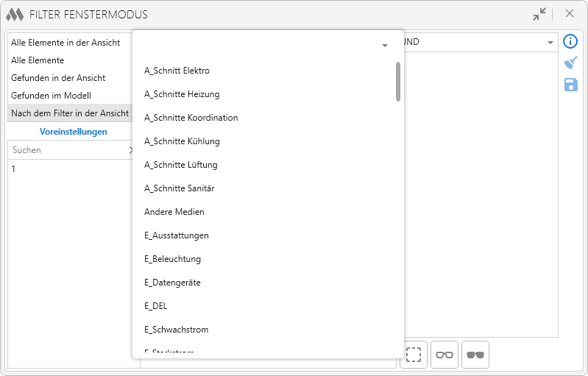The height and width of the screenshot is (376, 588).
Task: Open the Voreinstellungen link
Action: [74, 132]
